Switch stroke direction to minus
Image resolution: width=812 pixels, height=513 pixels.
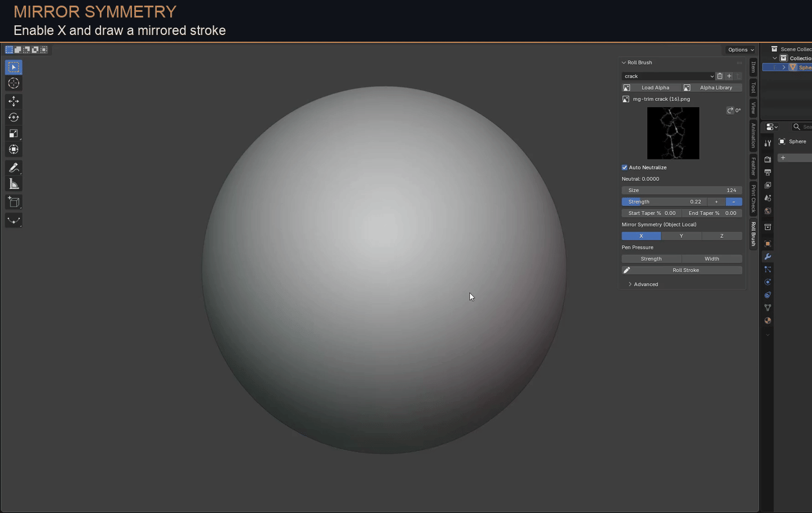(x=734, y=202)
